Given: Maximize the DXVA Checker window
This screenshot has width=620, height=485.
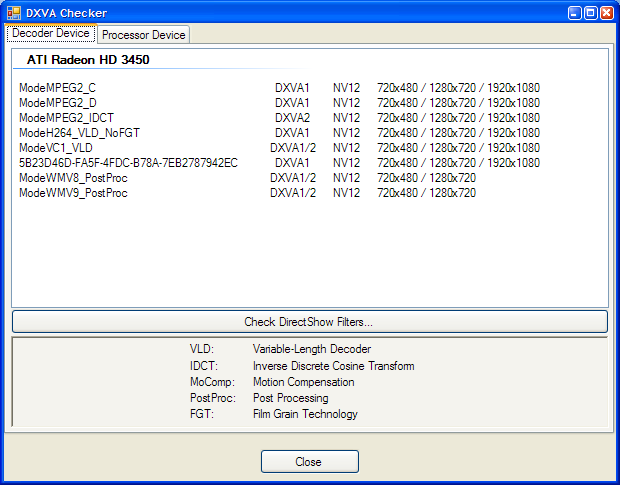Looking at the screenshot, I should pyautogui.click(x=591, y=13).
